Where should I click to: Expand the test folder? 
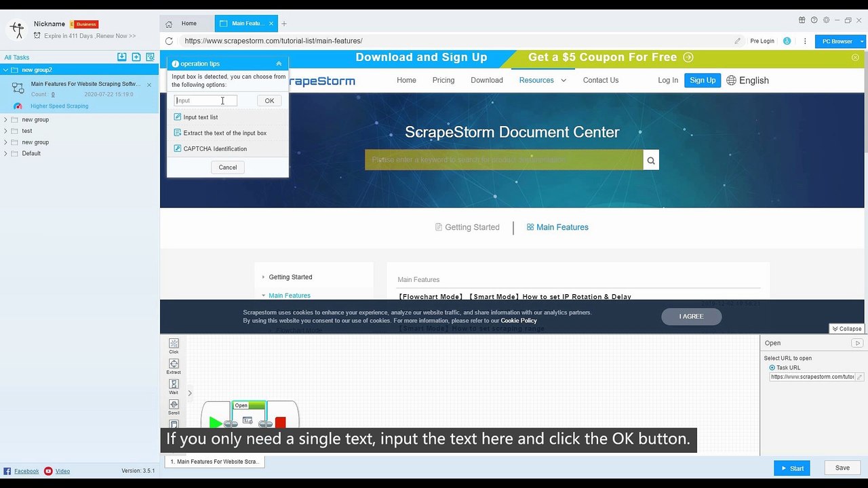[6, 131]
